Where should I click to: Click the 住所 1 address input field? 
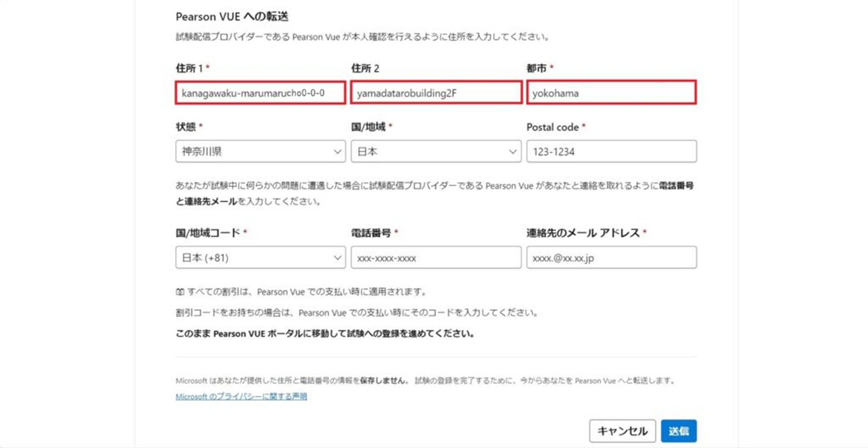point(260,93)
